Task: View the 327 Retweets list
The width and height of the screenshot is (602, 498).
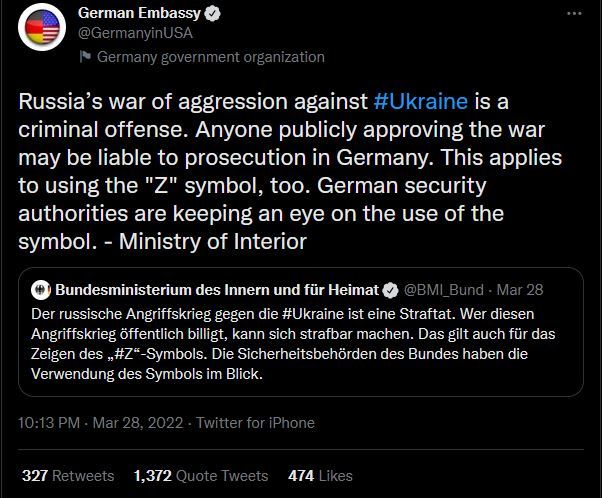Action: pyautogui.click(x=68, y=476)
